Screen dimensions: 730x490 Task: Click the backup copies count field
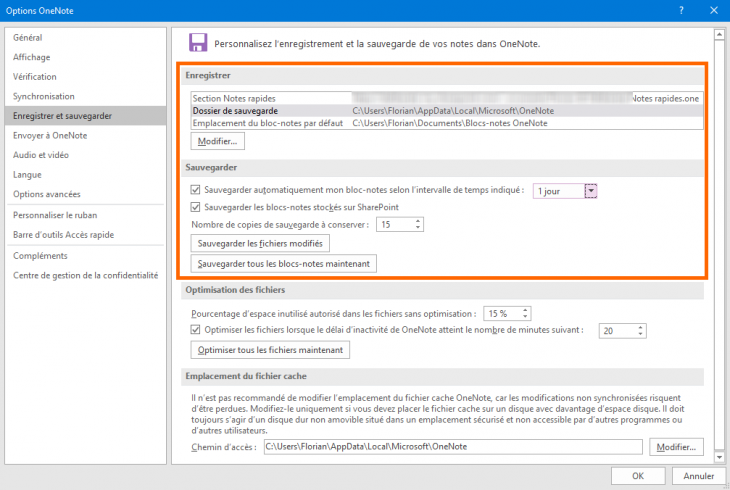click(395, 225)
